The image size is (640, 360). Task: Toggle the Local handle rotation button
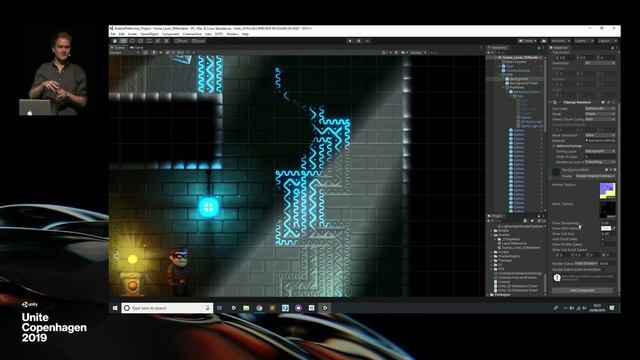(x=198, y=41)
